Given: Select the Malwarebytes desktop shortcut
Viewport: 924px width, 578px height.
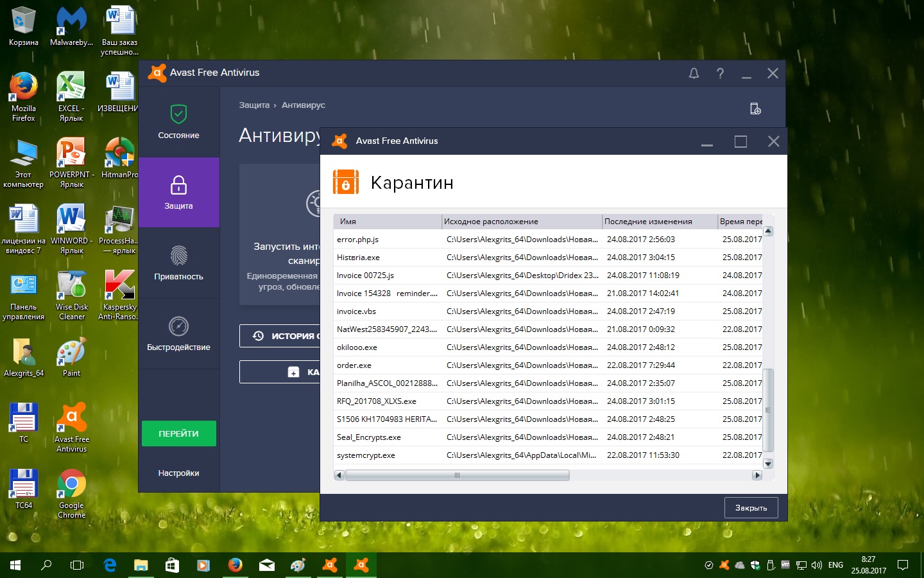Looking at the screenshot, I should pos(71,27).
